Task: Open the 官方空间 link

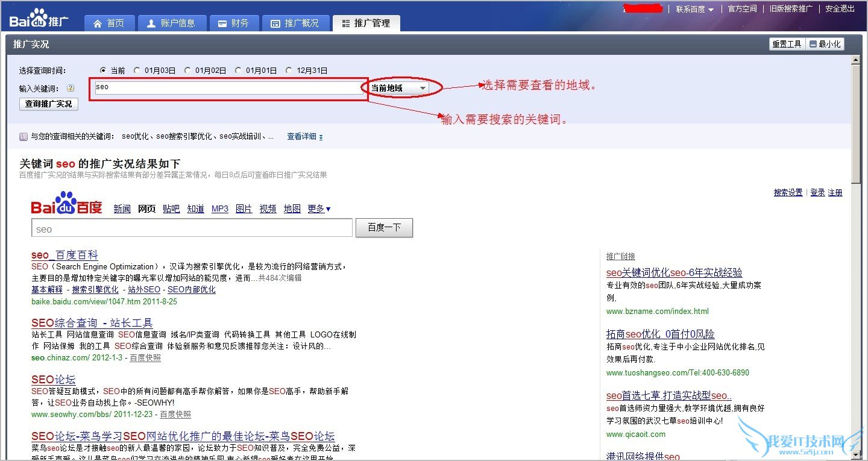Action: (742, 9)
